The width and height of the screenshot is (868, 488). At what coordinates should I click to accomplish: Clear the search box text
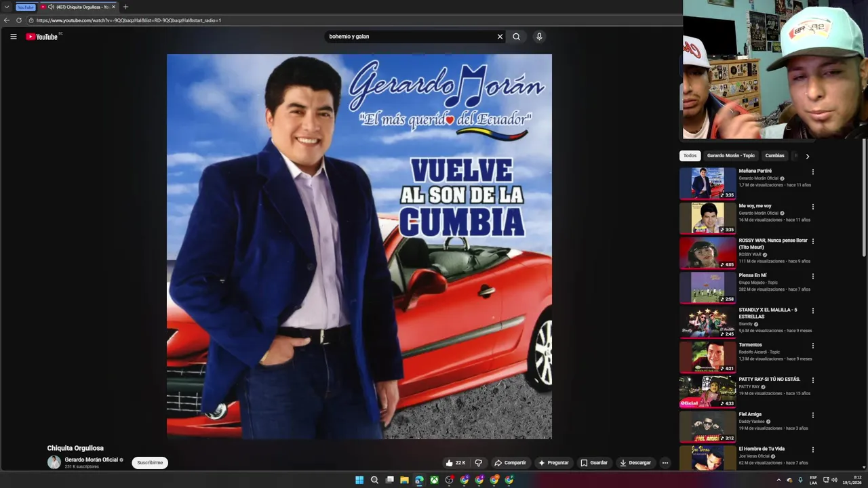[x=500, y=37]
